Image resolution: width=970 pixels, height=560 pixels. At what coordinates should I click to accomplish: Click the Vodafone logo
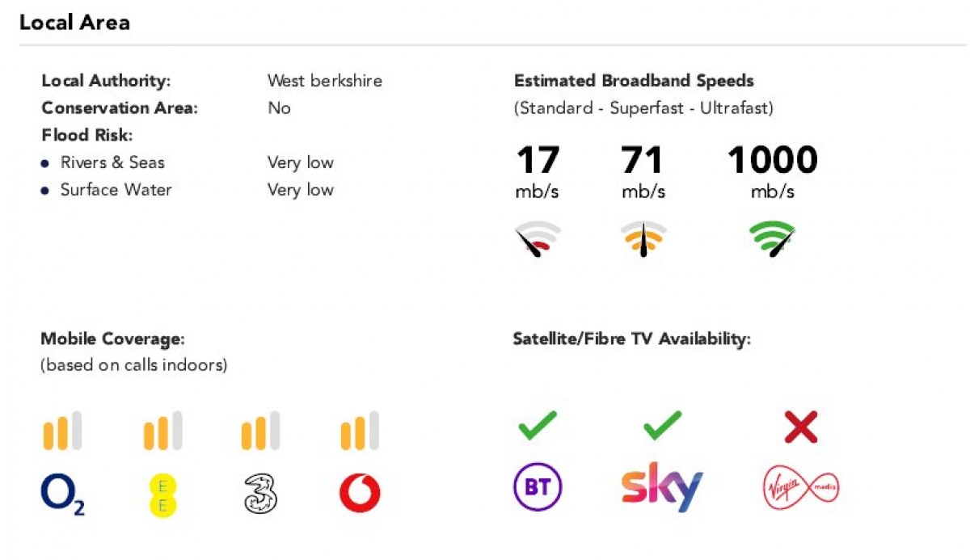point(360,494)
